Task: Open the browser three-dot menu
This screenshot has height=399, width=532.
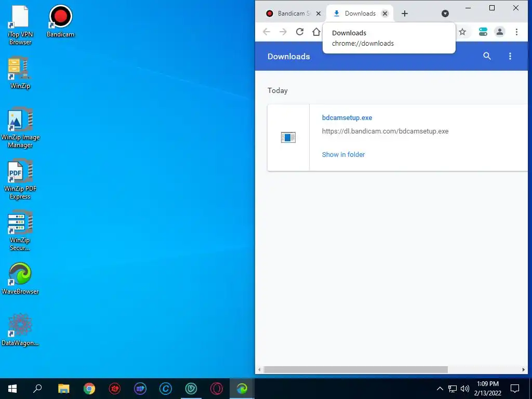Action: [x=516, y=32]
